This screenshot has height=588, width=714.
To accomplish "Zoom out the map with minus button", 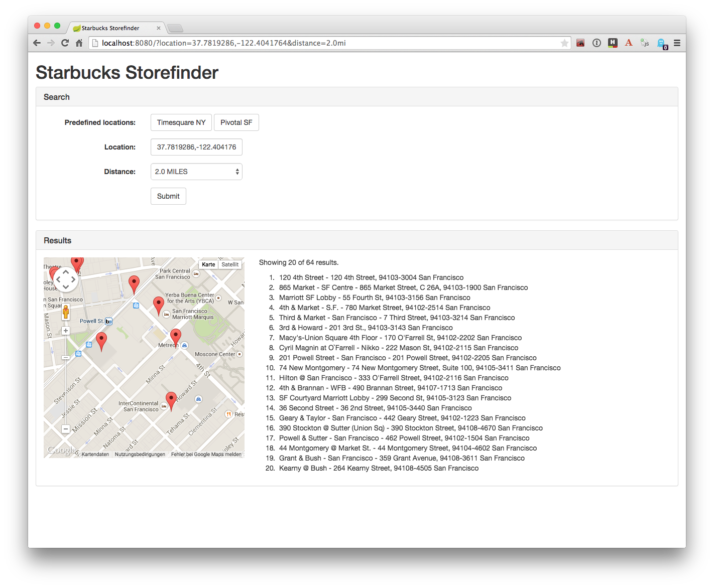I will pyautogui.click(x=66, y=429).
